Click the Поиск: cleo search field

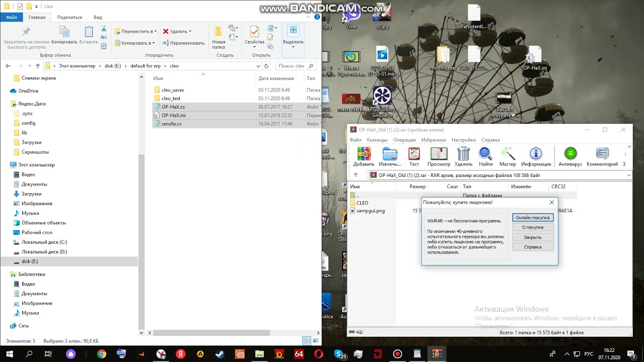[x=296, y=66]
